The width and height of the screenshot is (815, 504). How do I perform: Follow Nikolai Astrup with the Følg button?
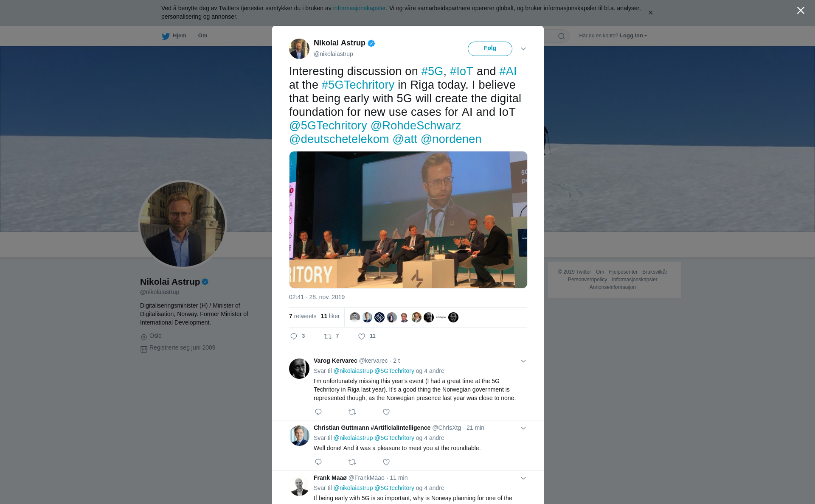[x=490, y=49]
